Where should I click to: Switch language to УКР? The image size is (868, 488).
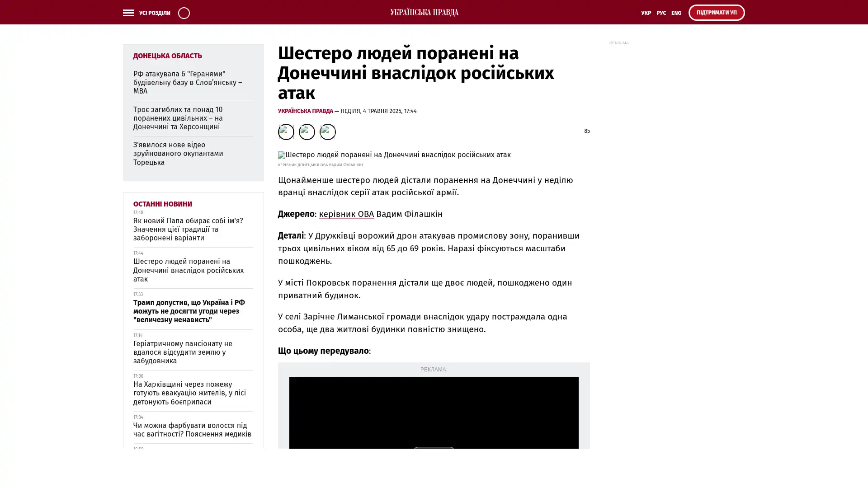[x=646, y=13]
